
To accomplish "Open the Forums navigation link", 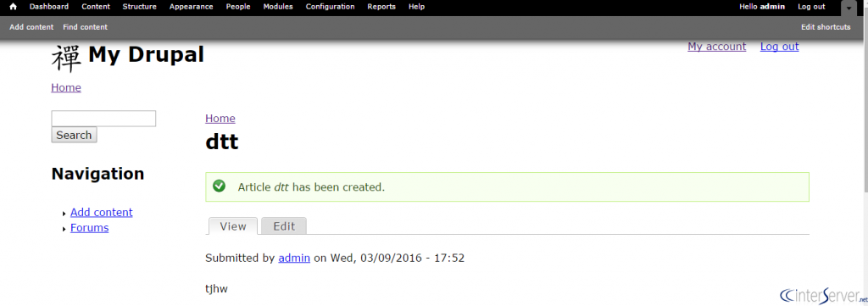I will pos(90,228).
